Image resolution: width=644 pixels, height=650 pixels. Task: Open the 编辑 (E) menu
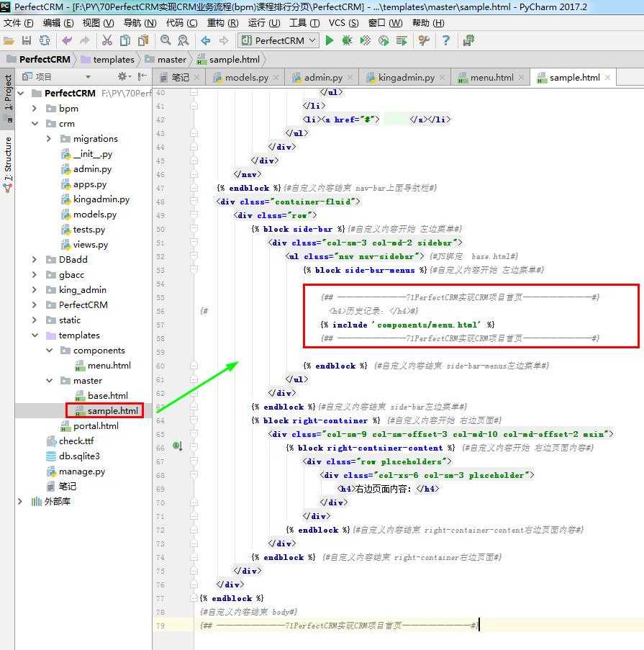(x=58, y=23)
